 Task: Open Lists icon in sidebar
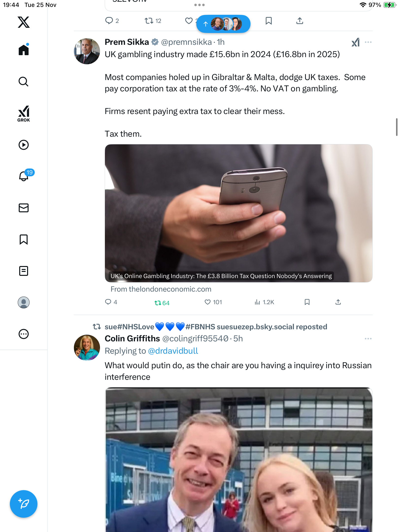tap(24, 271)
